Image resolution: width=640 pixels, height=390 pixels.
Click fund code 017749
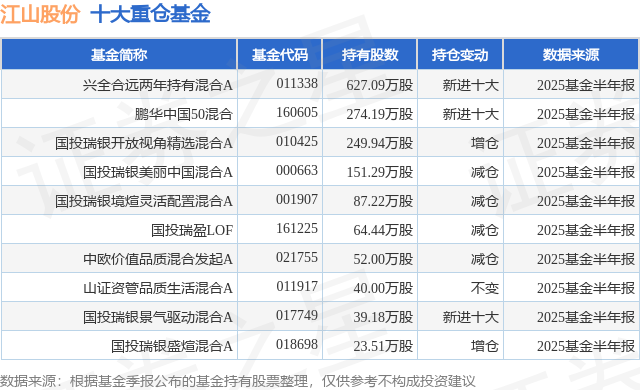pyautogui.click(x=297, y=315)
